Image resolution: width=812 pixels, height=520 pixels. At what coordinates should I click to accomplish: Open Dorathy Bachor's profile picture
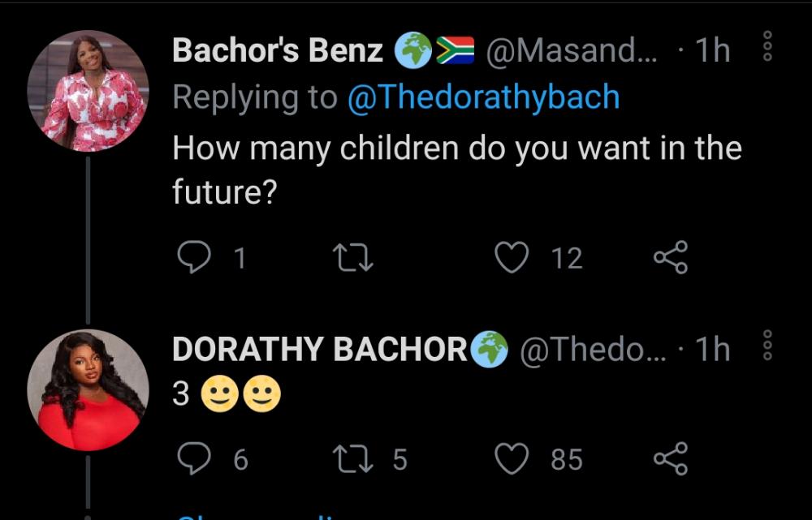88,389
